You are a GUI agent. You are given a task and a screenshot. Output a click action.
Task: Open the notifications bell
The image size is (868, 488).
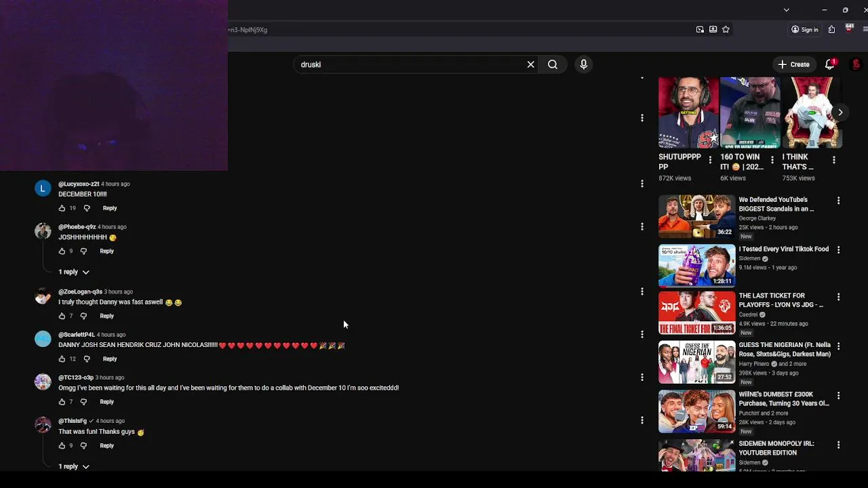[829, 64]
